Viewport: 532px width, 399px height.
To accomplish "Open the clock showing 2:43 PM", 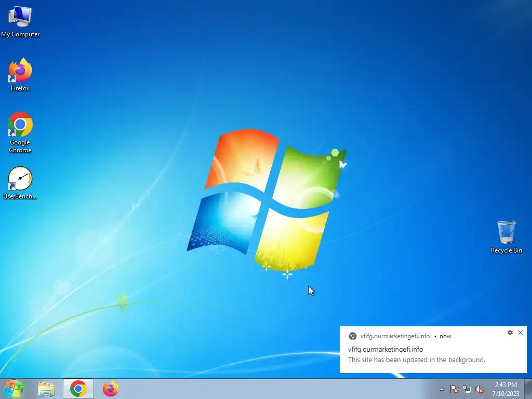I will pyautogui.click(x=506, y=389).
